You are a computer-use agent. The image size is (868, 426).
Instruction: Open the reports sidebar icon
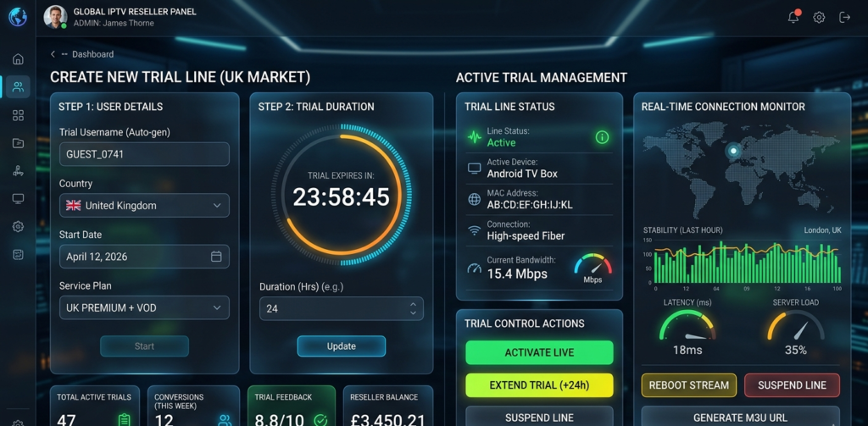(19, 254)
